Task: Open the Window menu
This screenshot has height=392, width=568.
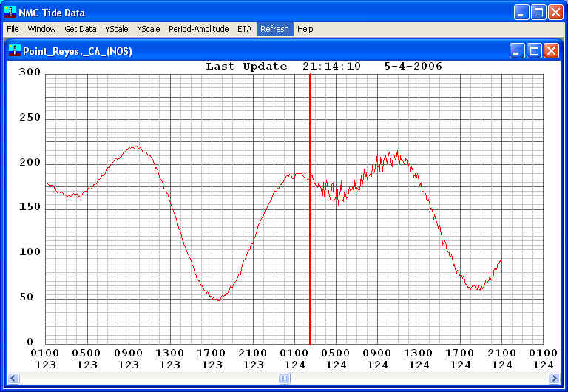Action: 41,29
